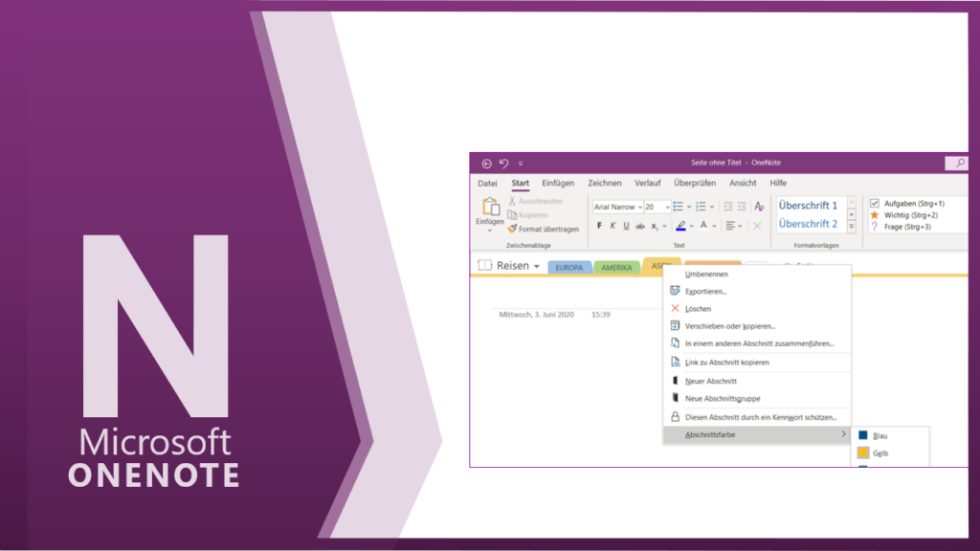This screenshot has height=551, width=980.
Task: Click the text highlight color pen icon
Action: (680, 226)
